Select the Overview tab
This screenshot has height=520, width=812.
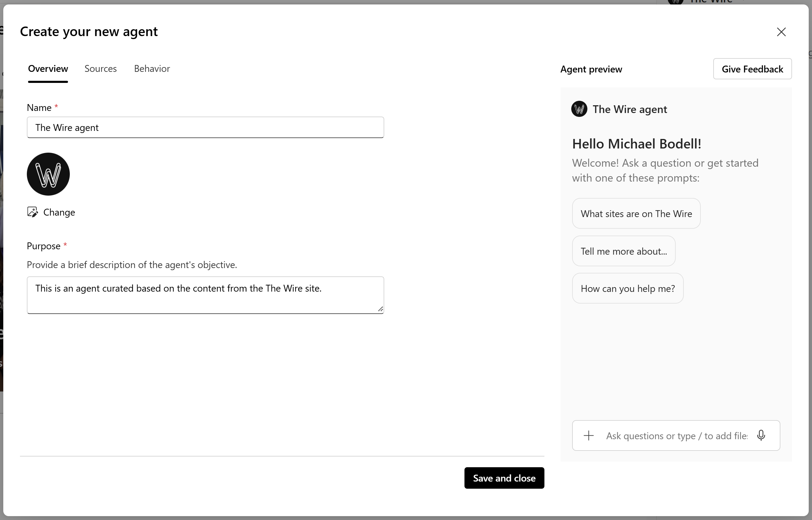[48, 69]
